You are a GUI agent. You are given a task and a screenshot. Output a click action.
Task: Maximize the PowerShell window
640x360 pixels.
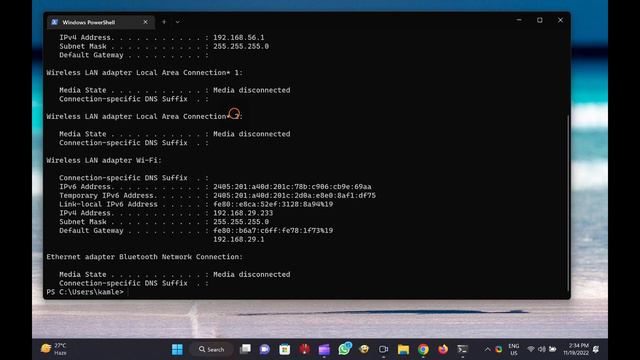(540, 20)
